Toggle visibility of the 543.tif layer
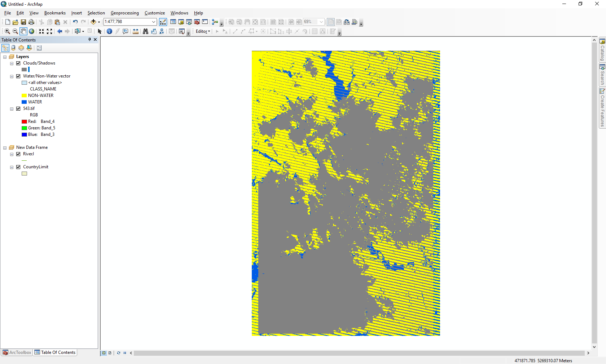Screen dimensions: 606x364 18,108
